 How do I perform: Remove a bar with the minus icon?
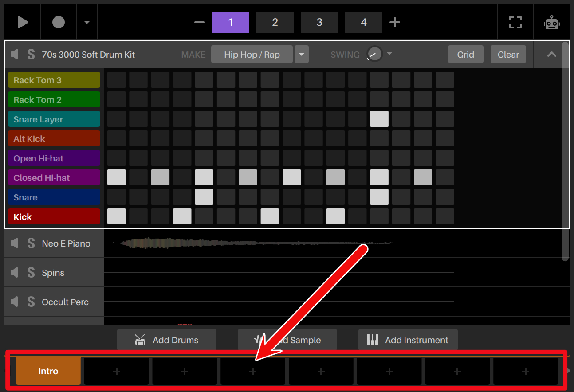tap(199, 22)
